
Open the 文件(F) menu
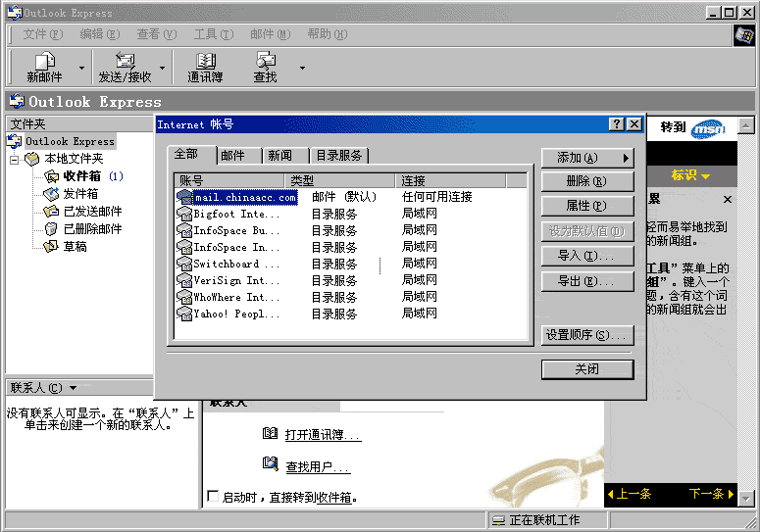(43, 34)
